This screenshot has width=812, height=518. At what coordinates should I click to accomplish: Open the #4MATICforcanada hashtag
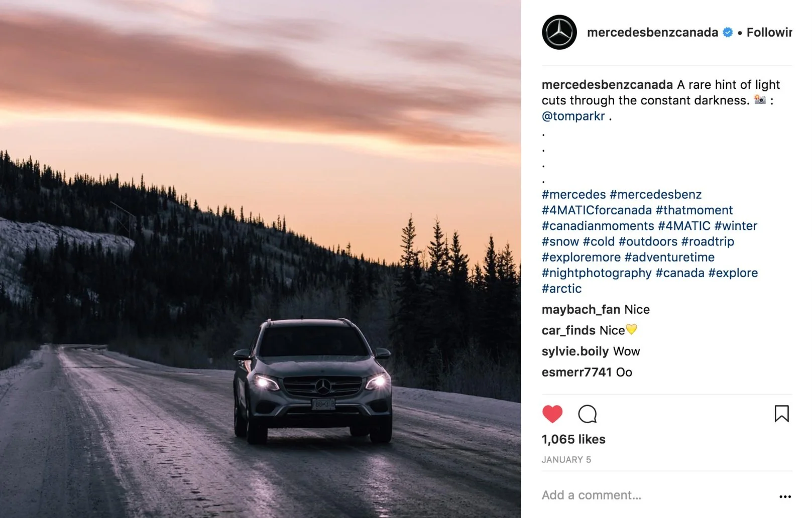click(597, 210)
